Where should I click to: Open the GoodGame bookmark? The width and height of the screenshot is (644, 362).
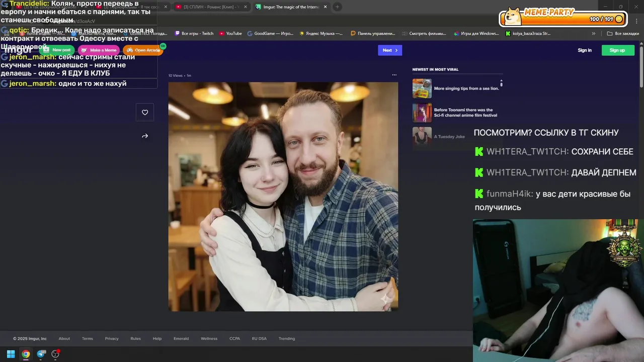click(270, 34)
